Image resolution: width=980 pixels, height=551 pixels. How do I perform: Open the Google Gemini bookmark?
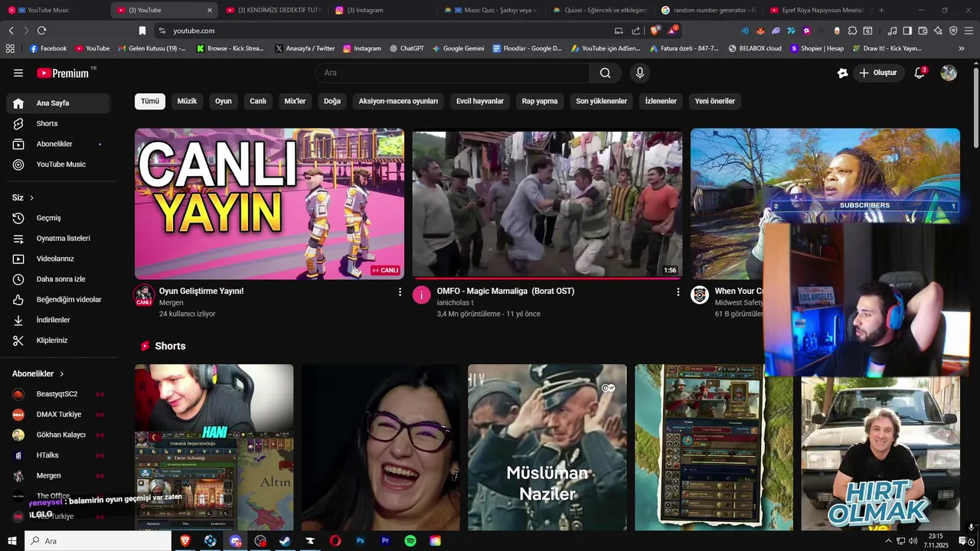point(458,48)
